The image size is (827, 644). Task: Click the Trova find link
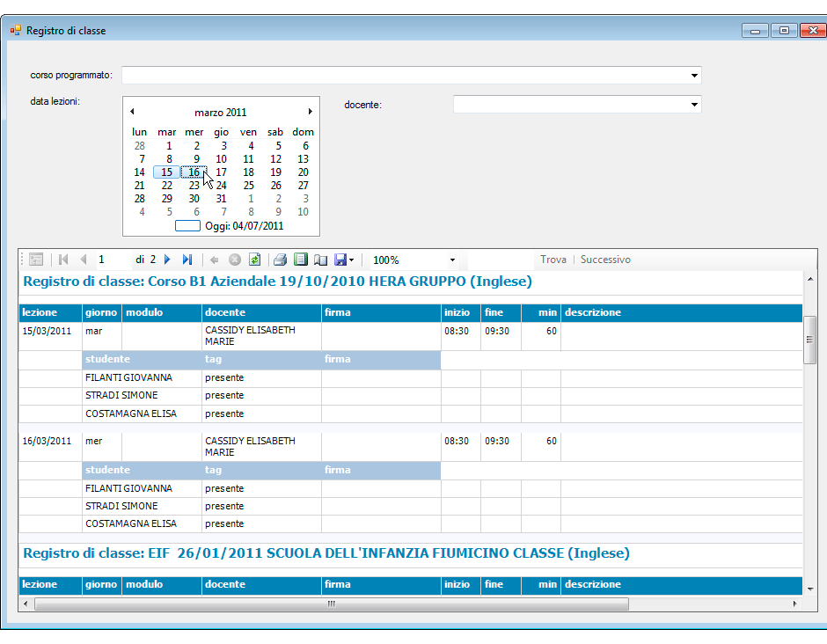(553, 260)
